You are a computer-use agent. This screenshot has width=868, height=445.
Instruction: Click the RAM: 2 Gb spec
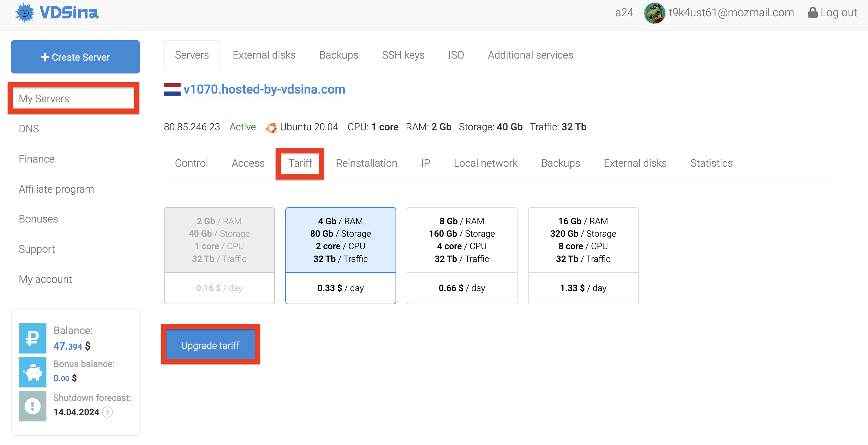point(429,127)
